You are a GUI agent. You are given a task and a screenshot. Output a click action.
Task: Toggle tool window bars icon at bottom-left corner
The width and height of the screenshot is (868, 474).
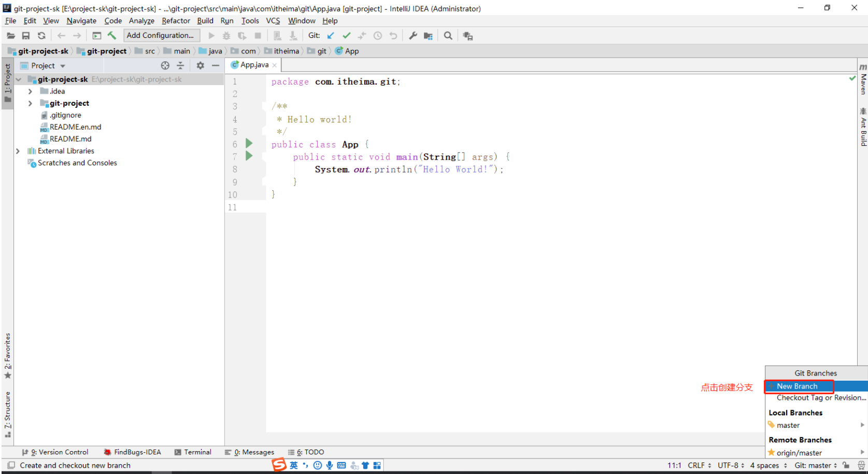click(x=11, y=465)
